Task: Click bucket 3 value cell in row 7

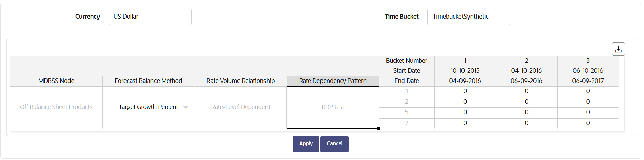Action: [588, 123]
